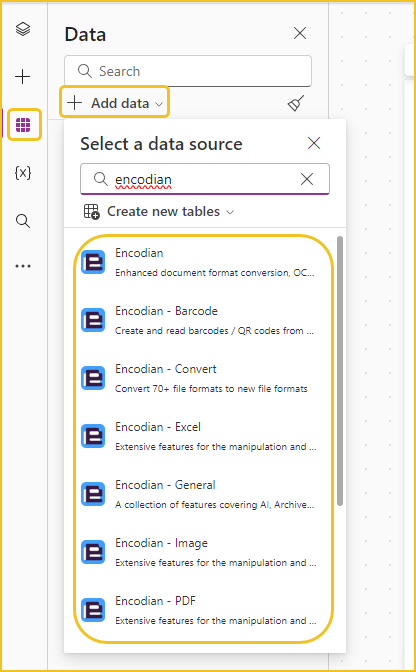Select the Data grid icon in sidebar
The height and width of the screenshot is (672, 416).
[23, 125]
